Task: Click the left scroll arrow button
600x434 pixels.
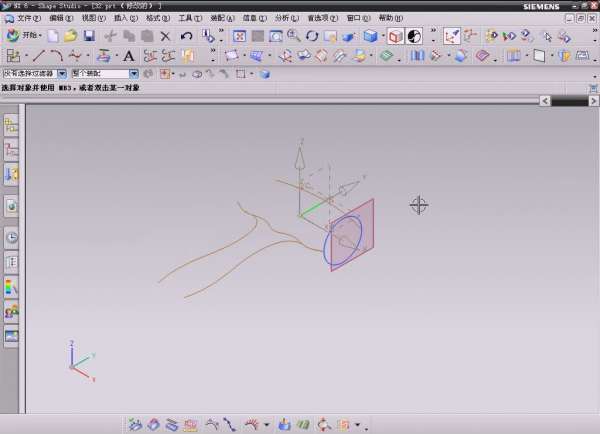Action: (545, 101)
